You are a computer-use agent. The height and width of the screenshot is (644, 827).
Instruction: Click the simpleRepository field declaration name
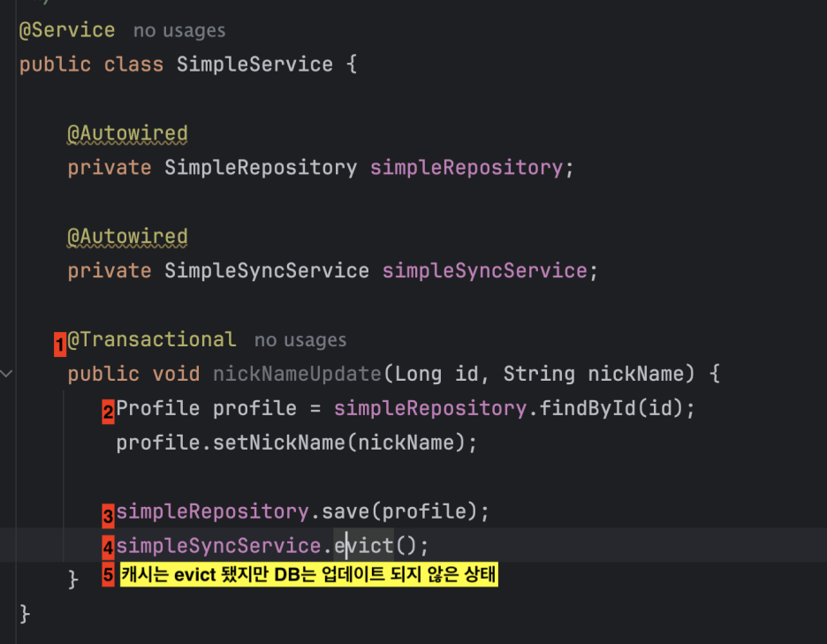point(467,168)
